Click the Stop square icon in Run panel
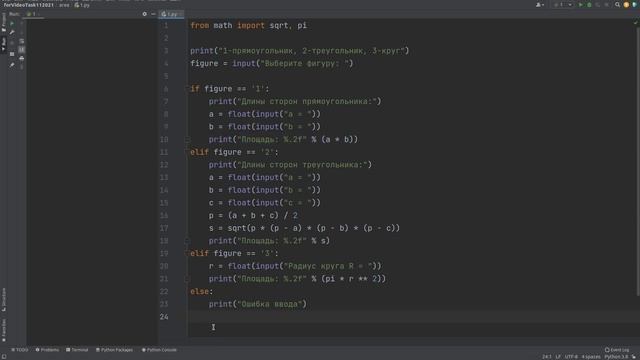This screenshot has height=360, width=640. pyautogui.click(x=12, y=43)
